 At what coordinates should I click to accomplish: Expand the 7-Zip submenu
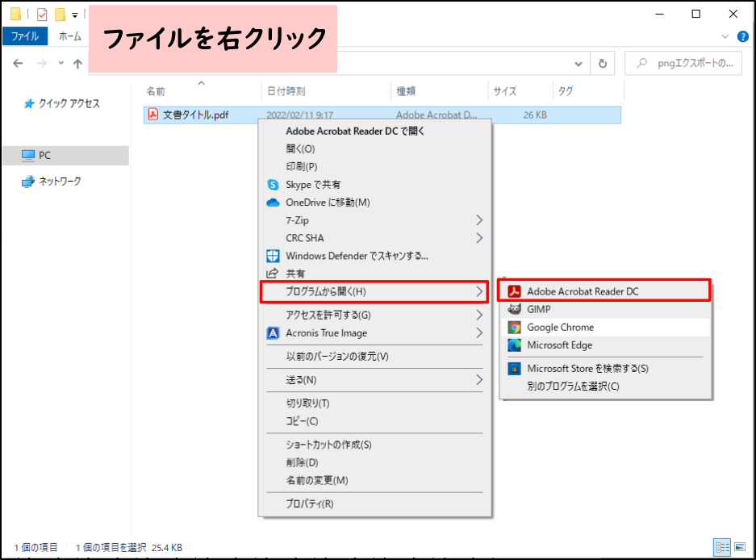click(x=479, y=220)
